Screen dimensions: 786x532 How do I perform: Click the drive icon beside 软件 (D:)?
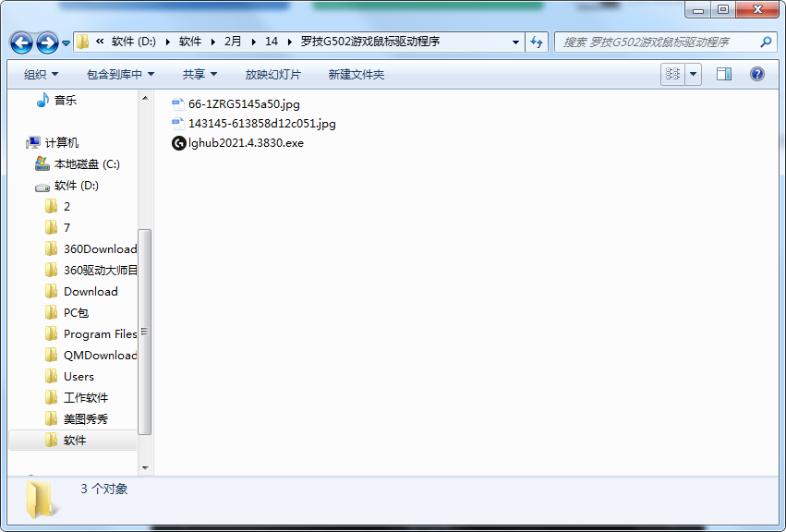(42, 187)
